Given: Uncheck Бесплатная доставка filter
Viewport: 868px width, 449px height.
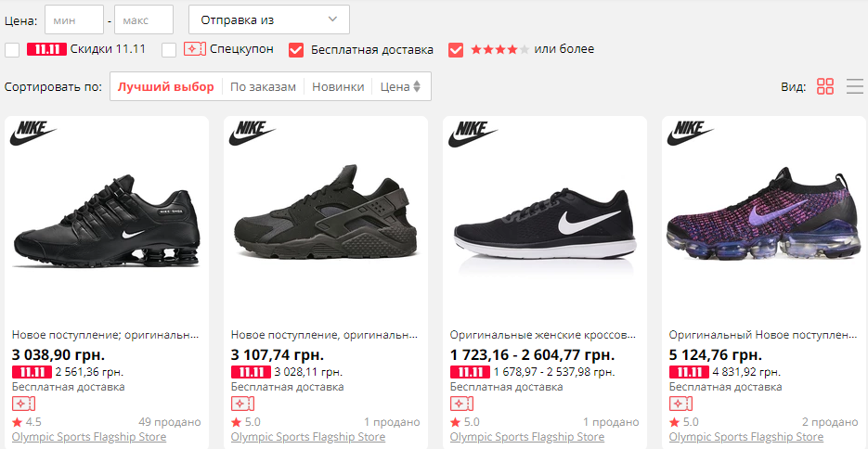Looking at the screenshot, I should [x=296, y=49].
